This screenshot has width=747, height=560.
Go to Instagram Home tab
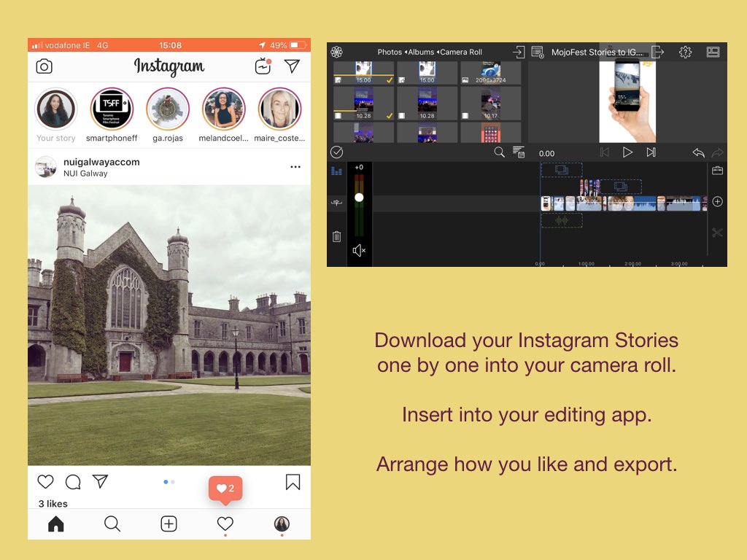55,524
